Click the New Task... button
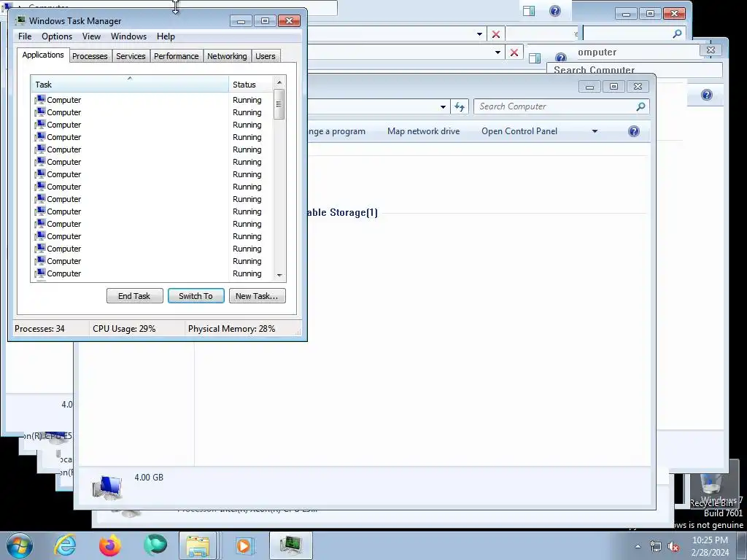The height and width of the screenshot is (560, 747). (257, 296)
